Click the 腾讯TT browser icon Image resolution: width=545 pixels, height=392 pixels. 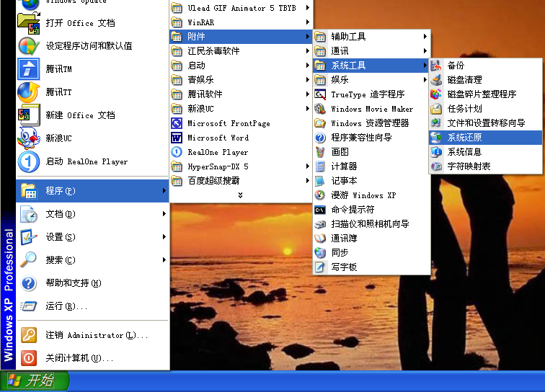(x=28, y=92)
